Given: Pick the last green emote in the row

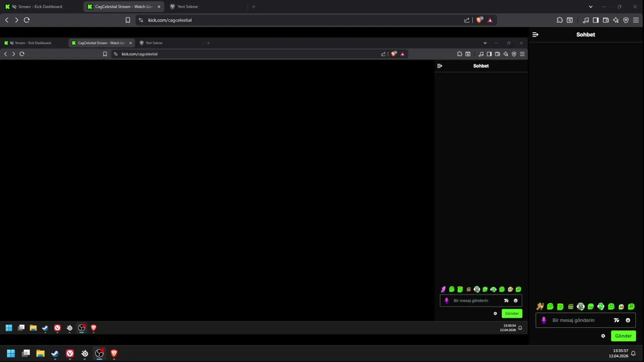Looking at the screenshot, I should tap(631, 306).
